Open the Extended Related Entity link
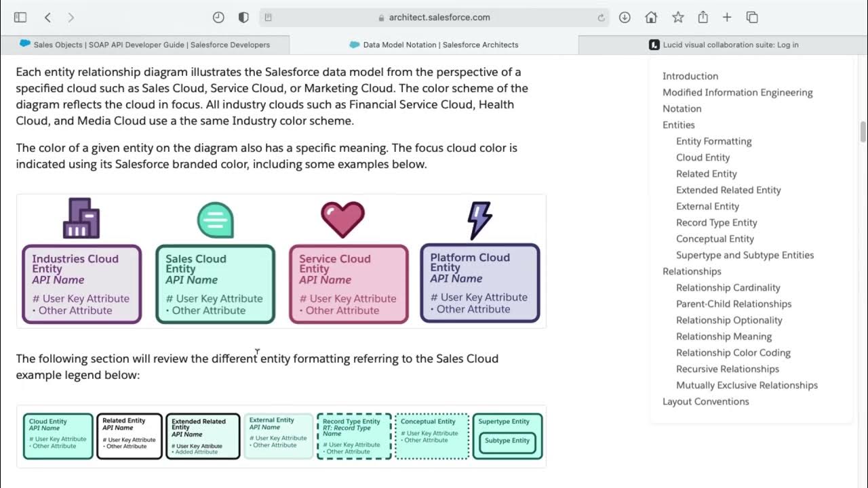Image resolution: width=868 pixels, height=488 pixels. click(x=728, y=190)
